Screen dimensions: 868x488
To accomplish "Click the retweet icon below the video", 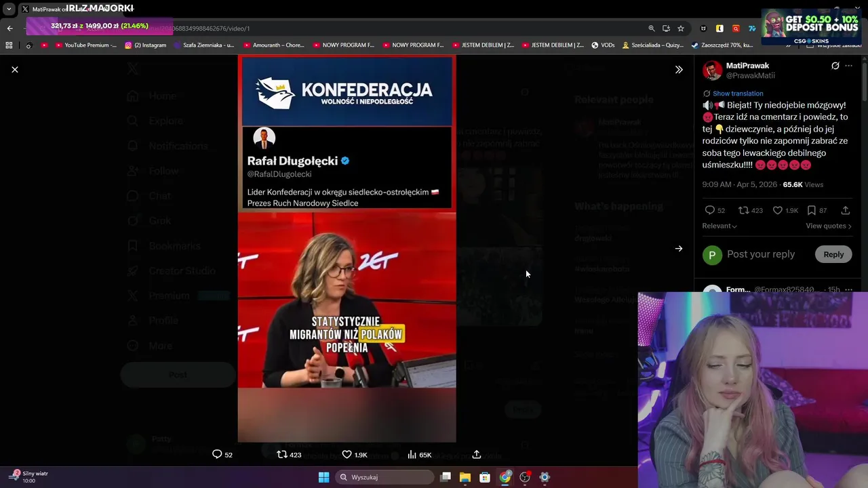I will (x=282, y=454).
